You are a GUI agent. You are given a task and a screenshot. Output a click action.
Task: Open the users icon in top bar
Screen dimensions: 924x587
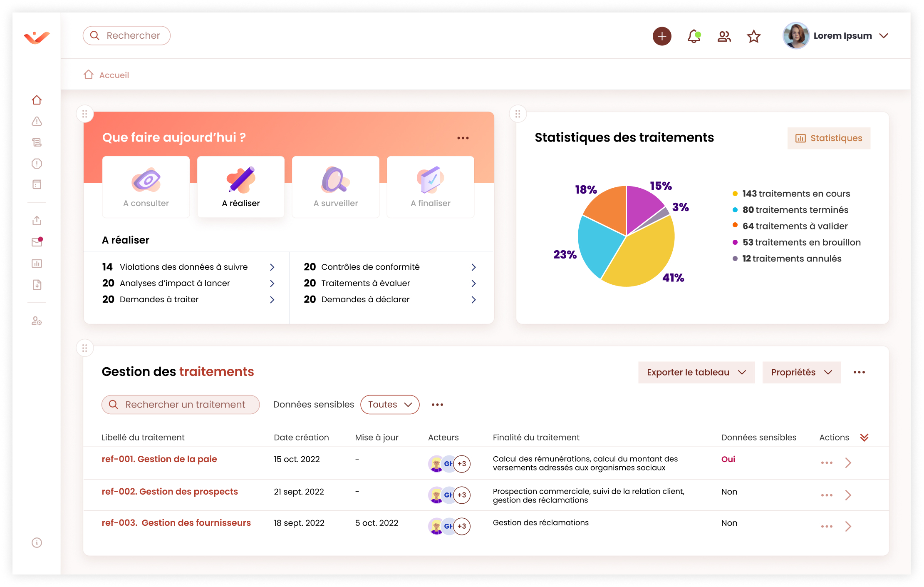click(x=724, y=37)
